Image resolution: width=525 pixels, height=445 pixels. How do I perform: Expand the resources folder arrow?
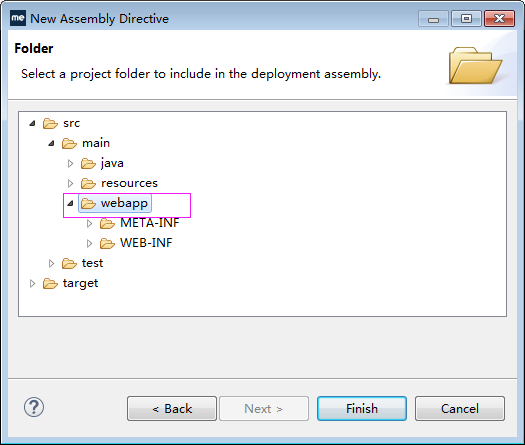coord(70,183)
